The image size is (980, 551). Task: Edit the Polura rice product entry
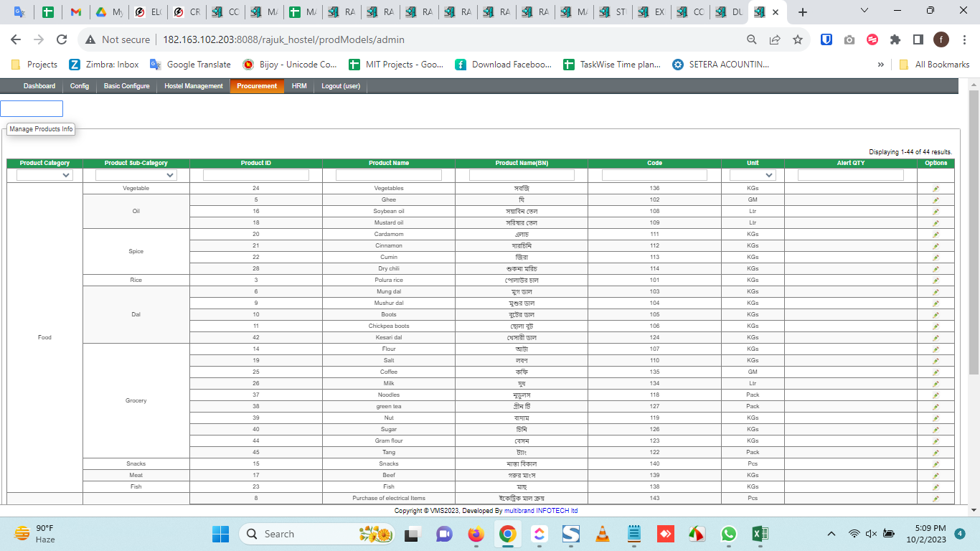click(936, 281)
